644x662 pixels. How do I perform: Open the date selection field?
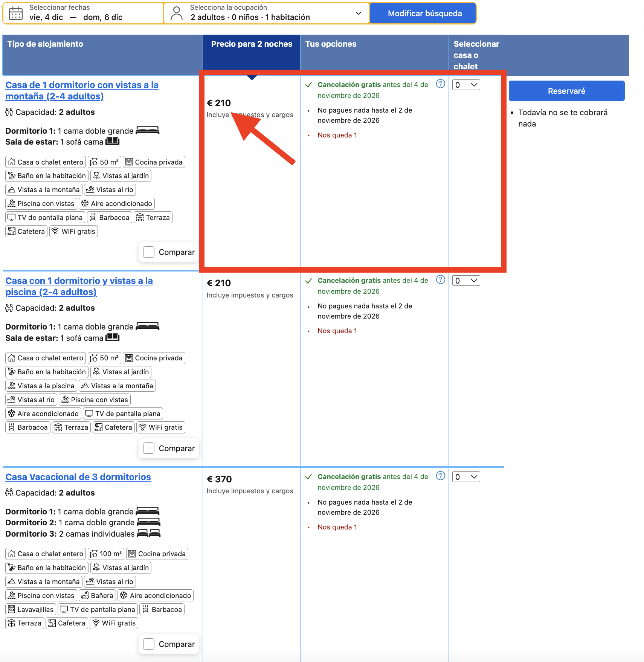83,13
